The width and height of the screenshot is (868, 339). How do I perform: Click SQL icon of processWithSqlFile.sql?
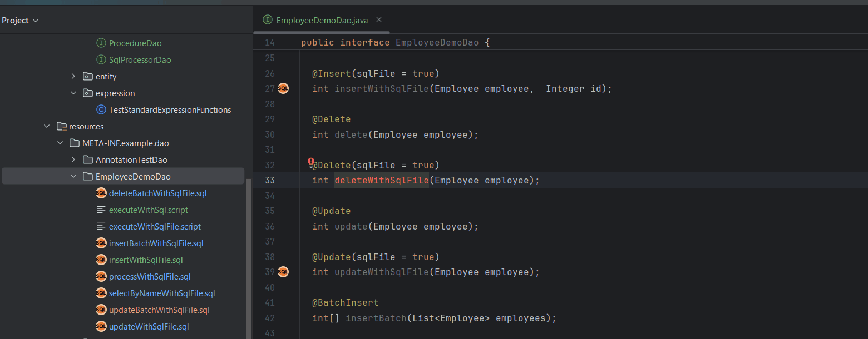pyautogui.click(x=101, y=276)
